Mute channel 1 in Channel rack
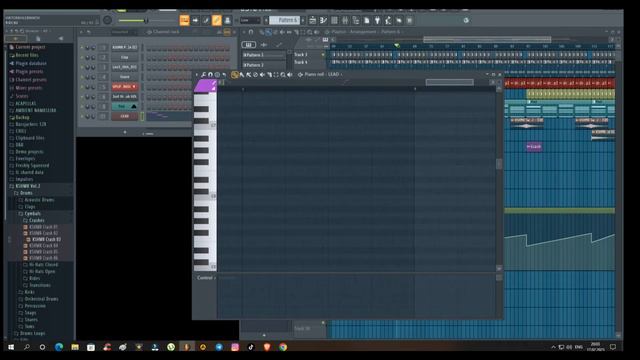 tap(82, 47)
